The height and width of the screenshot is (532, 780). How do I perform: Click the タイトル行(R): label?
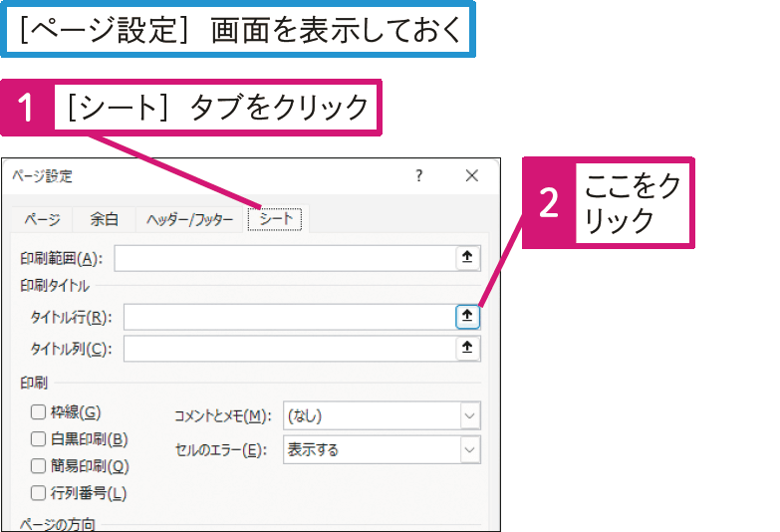[x=71, y=317]
